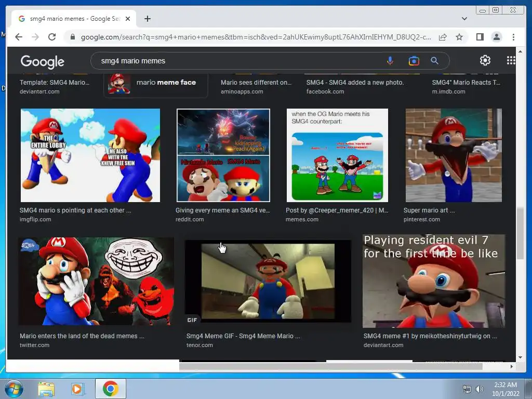The image size is (532, 399).
Task: Click the browser forward arrow
Action: click(35, 37)
